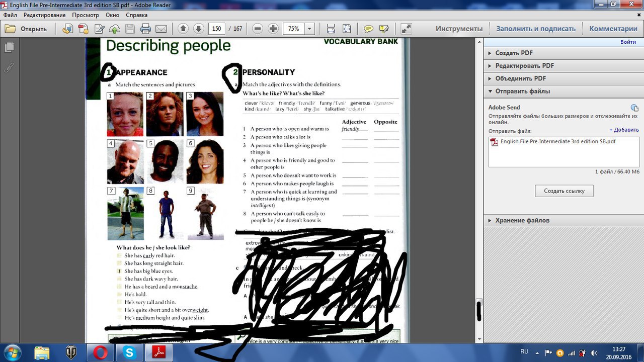Click the volume speaker tray icon
644x362 pixels.
594,352
